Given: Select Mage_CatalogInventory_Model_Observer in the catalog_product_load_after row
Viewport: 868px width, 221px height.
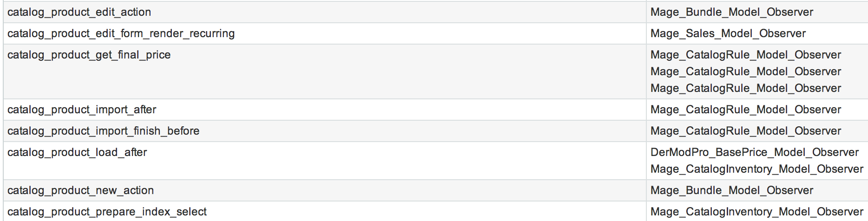Looking at the screenshot, I should 756,169.
